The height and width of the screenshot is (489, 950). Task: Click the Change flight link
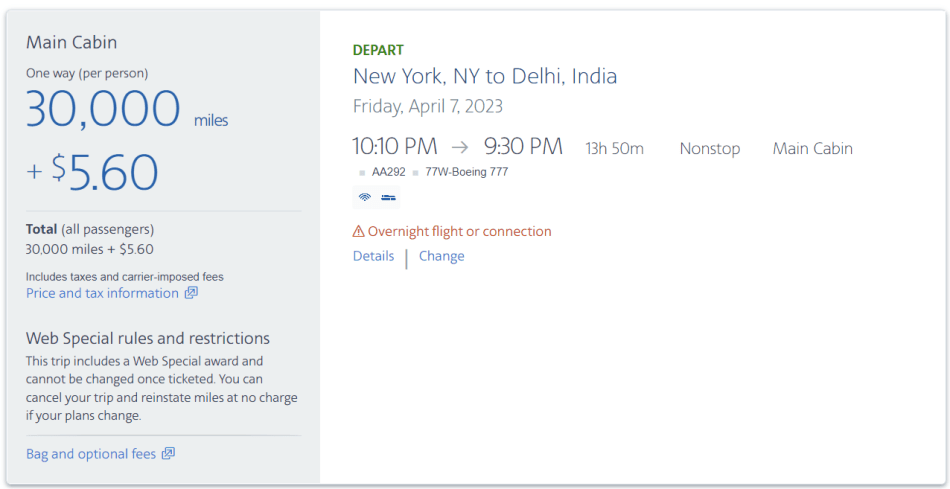tap(441, 256)
